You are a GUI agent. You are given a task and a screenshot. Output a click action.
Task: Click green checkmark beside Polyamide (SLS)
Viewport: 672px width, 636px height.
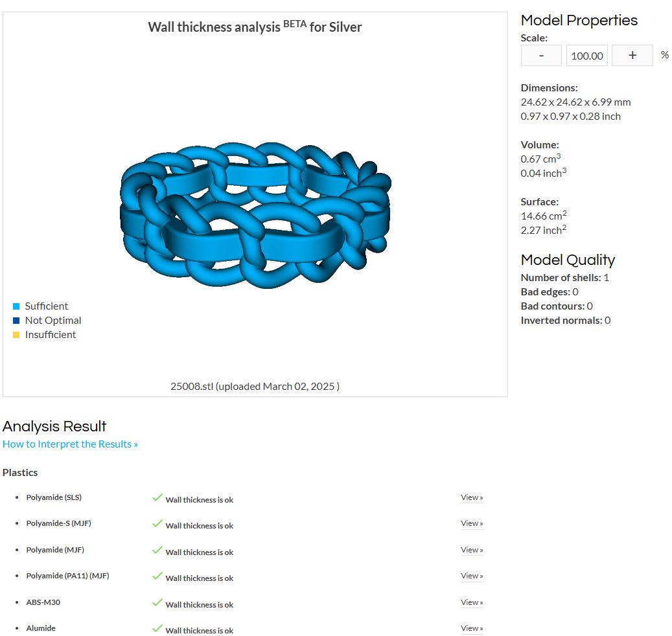(157, 497)
